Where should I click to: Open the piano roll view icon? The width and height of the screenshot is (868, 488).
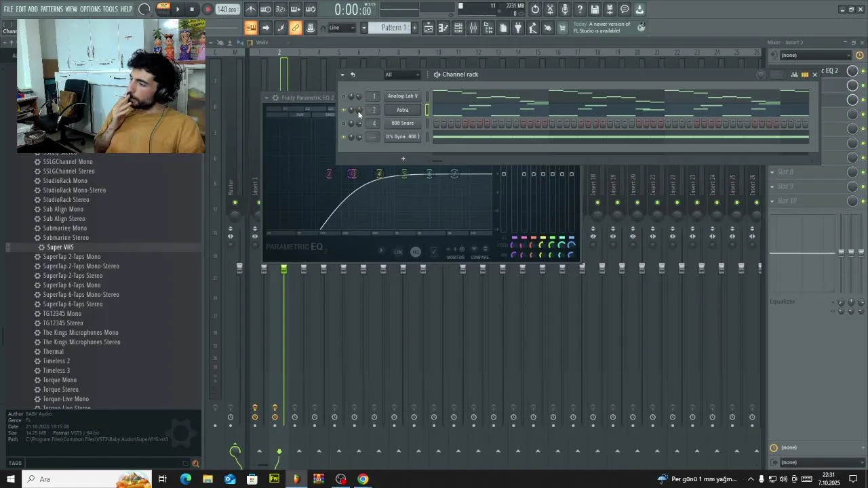443,28
